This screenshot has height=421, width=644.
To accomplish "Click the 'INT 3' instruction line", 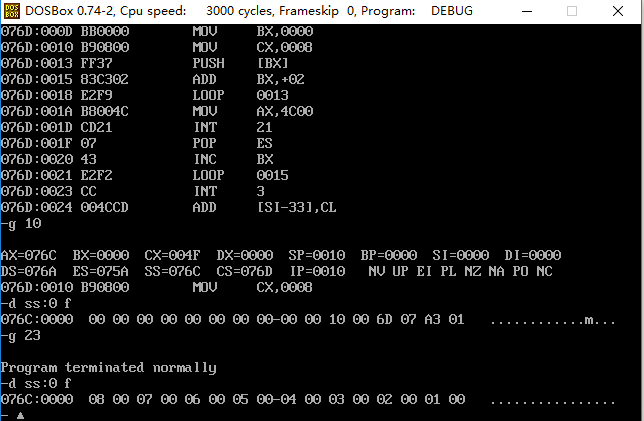I will 133,191.
